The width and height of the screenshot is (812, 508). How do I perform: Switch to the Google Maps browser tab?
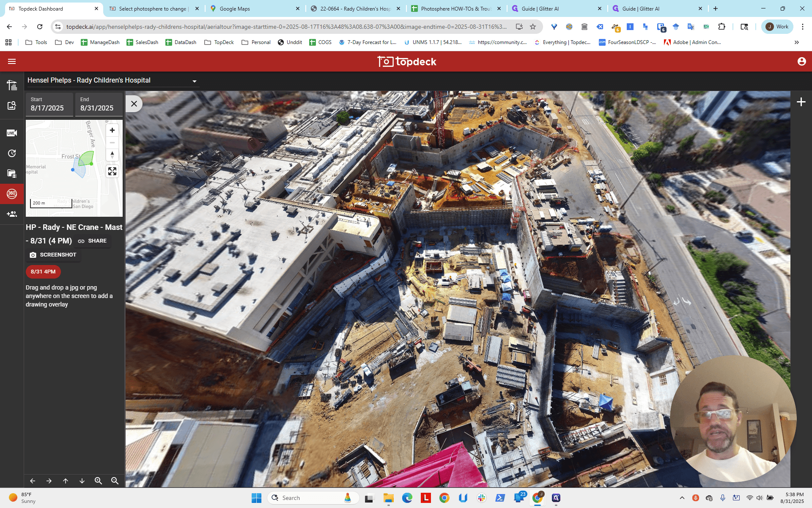[254, 8]
